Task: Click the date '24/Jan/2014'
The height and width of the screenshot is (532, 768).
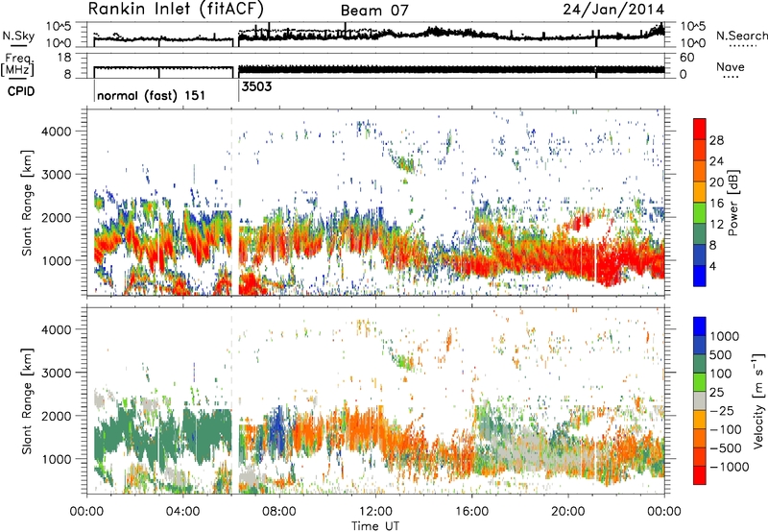Action: (613, 9)
